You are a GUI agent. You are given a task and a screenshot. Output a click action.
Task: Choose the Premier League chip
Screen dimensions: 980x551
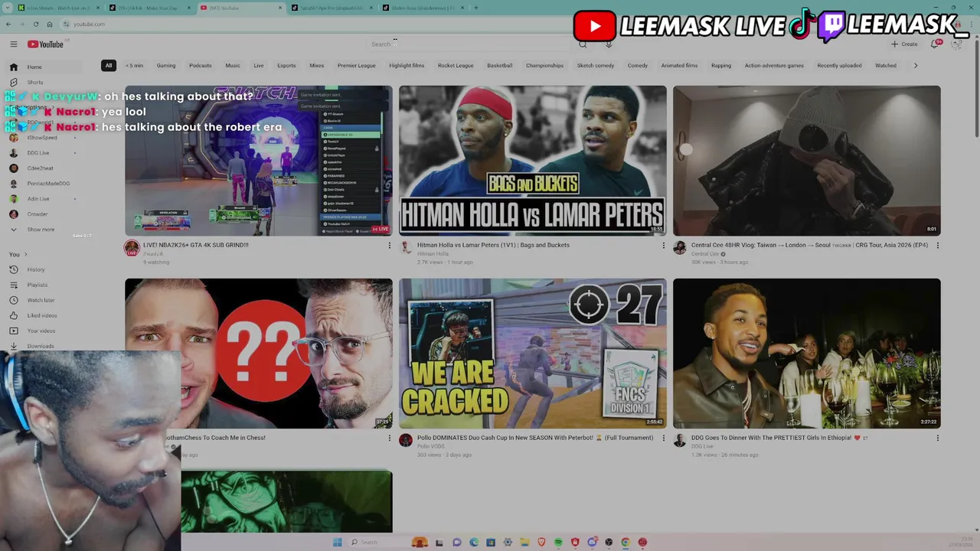[357, 66]
